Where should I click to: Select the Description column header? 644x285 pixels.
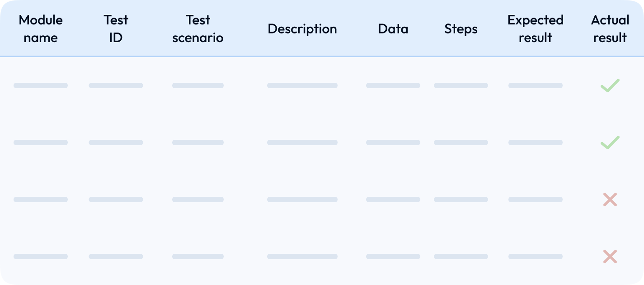(302, 29)
